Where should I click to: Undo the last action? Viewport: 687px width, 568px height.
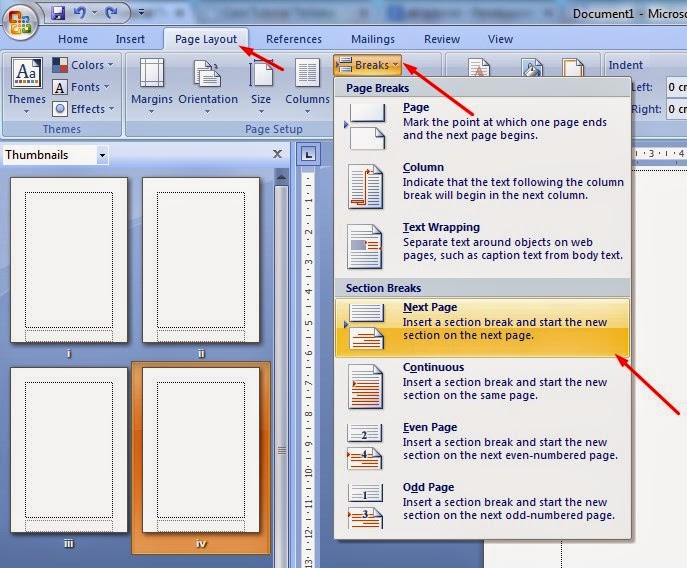(80, 13)
